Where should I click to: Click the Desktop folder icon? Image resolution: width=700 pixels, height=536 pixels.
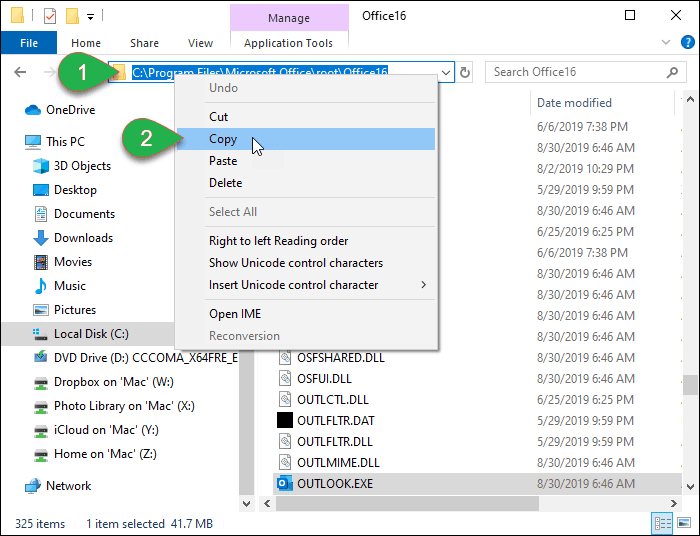(x=41, y=190)
